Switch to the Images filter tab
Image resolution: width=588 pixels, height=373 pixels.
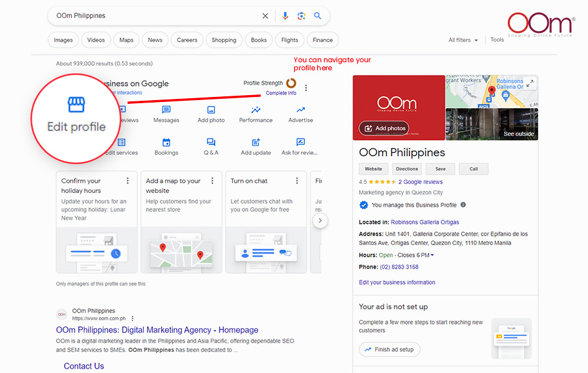tap(63, 40)
